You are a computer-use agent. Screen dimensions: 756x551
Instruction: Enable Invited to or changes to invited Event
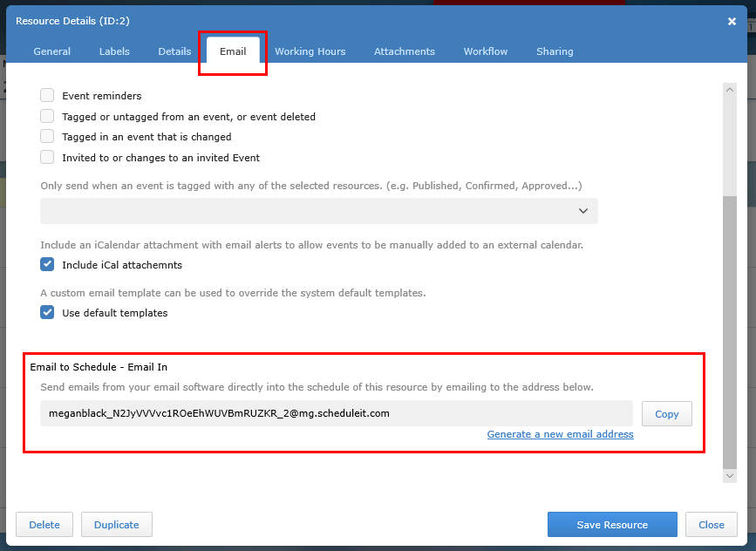(x=47, y=157)
